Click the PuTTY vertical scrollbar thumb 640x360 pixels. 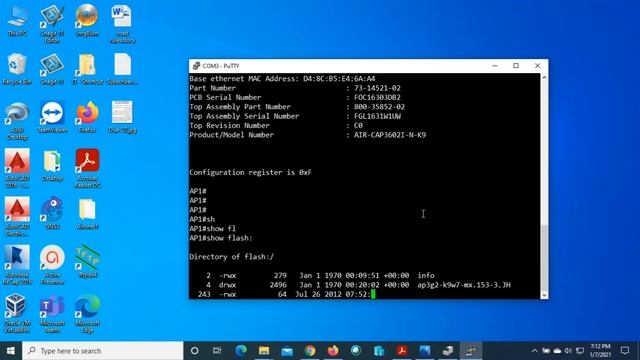(544, 258)
